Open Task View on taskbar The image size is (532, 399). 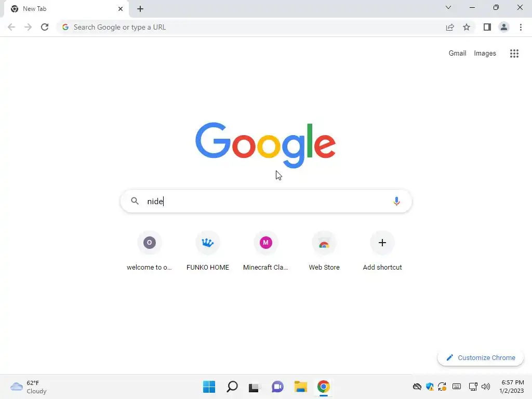point(255,387)
